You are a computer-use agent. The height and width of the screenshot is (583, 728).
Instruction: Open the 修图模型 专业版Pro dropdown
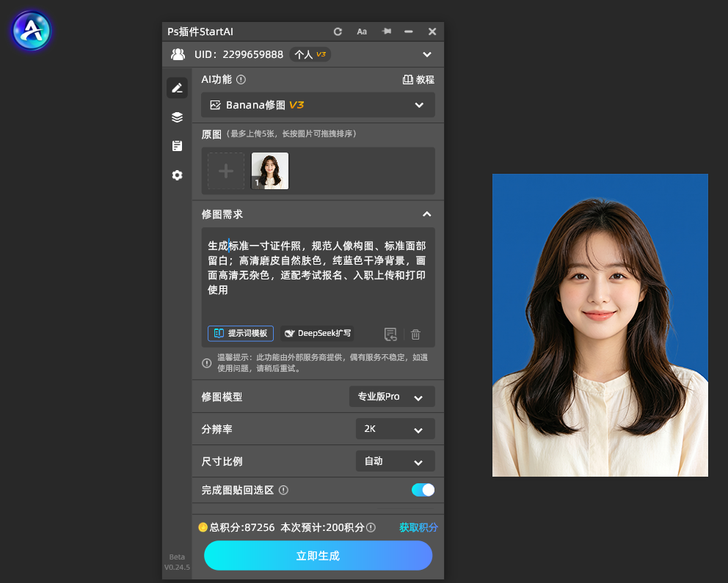click(x=392, y=397)
